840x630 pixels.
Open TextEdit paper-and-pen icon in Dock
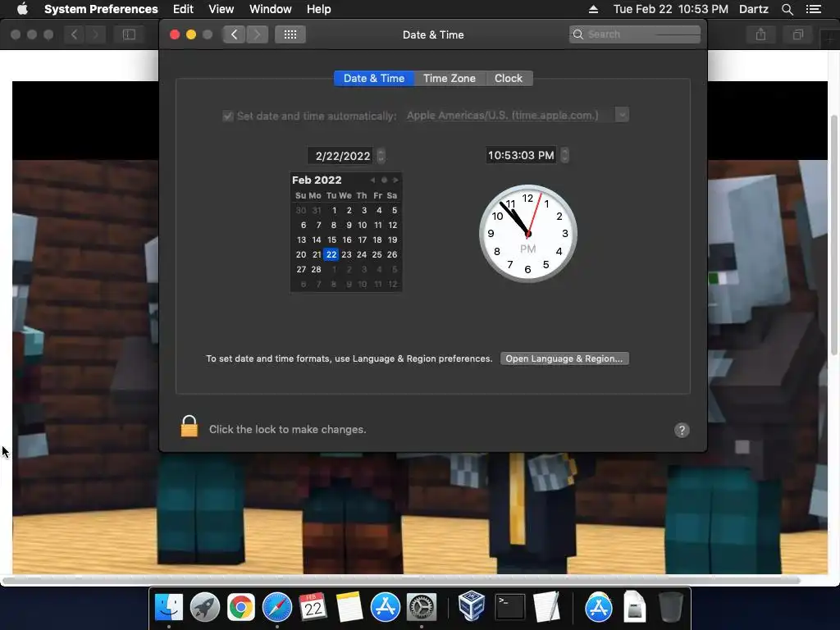pos(546,608)
